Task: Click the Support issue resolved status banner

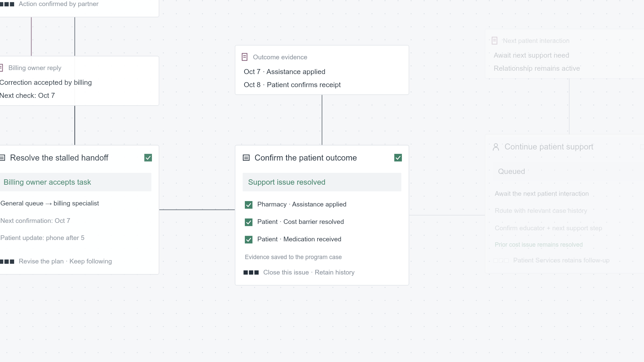Action: (322, 182)
